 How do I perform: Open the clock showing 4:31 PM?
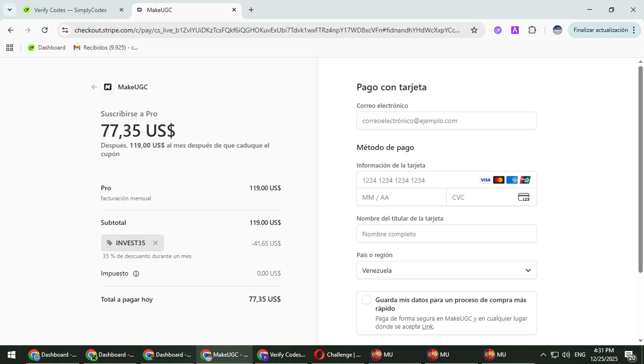coord(604,355)
